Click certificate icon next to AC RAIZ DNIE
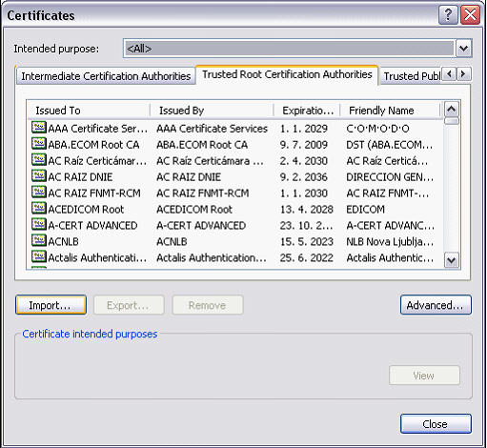The height and width of the screenshot is (448, 487). 39,176
